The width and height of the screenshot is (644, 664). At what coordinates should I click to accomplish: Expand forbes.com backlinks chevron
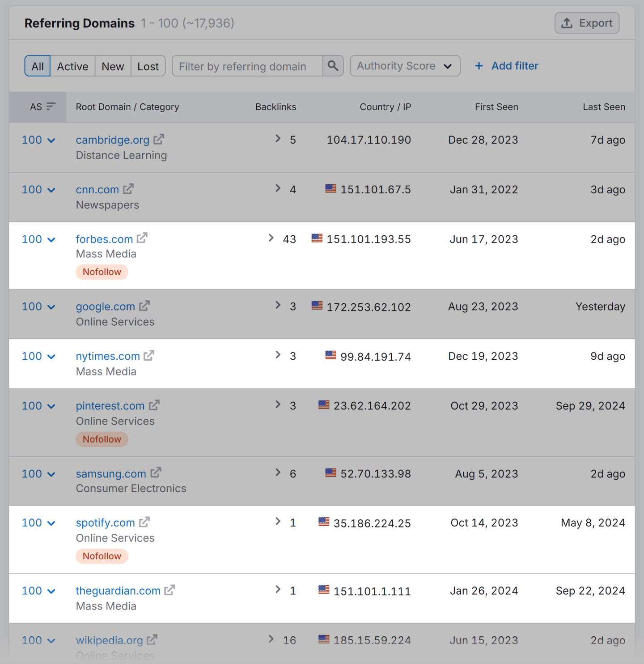[x=271, y=238]
